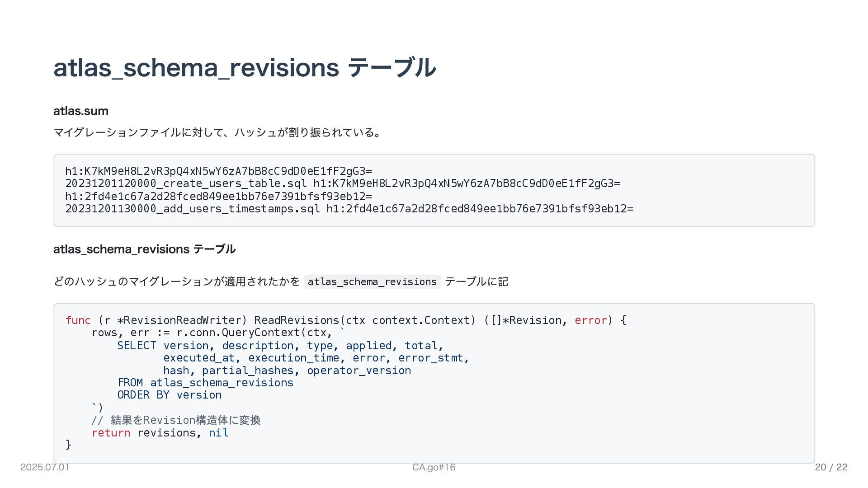Click the FROM atlas_schema_revisions code line
Screen dimensions: 868x488
tap(205, 383)
